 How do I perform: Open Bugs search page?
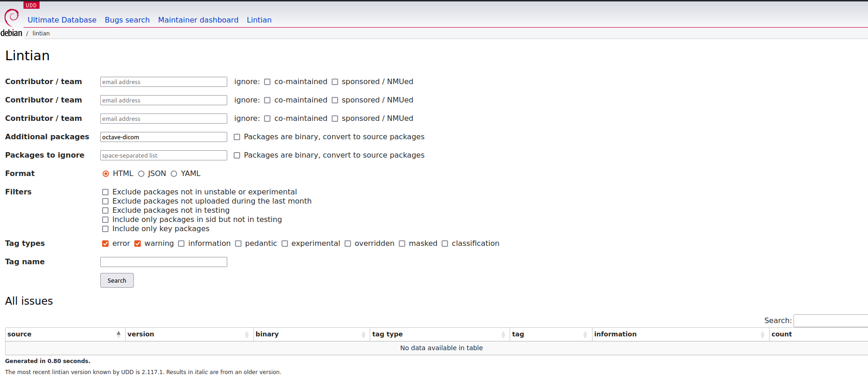(127, 20)
